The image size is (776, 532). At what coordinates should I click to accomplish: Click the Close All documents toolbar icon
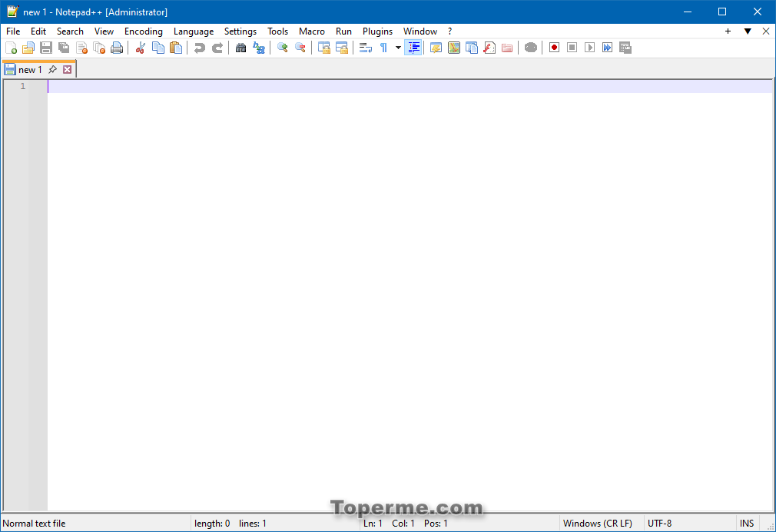pos(99,48)
